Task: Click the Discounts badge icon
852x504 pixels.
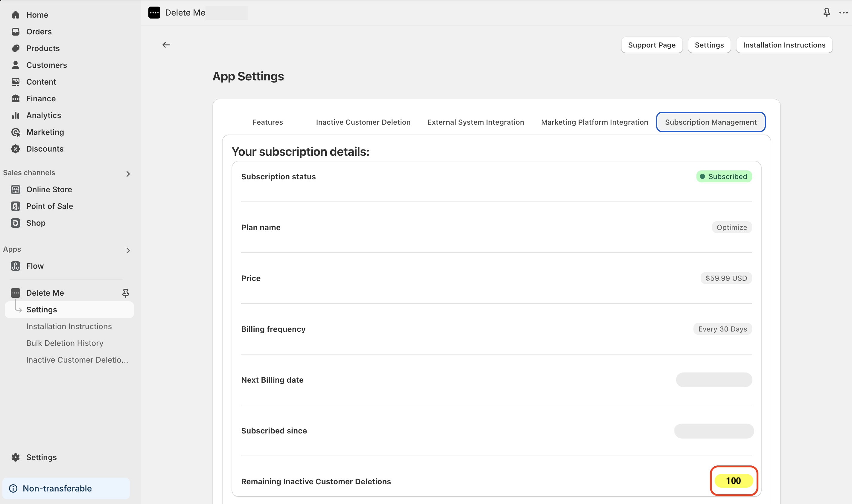Action: click(x=15, y=149)
